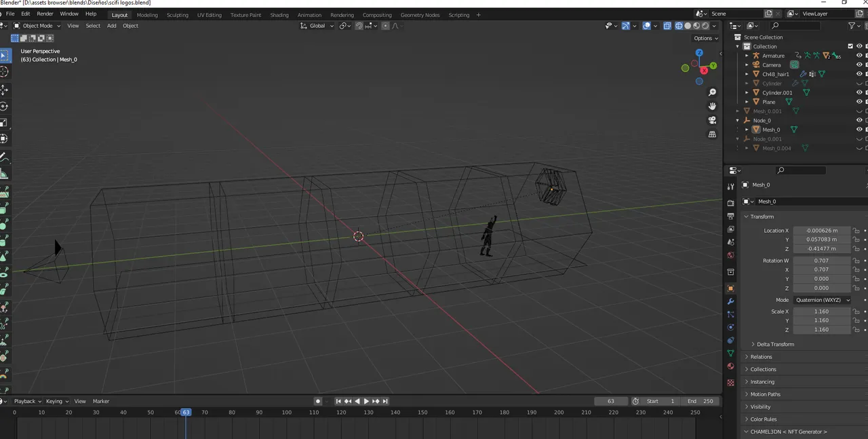Viewport: 868px width, 439px height.
Task: Switch to the Shading workspace tab
Action: pos(279,15)
